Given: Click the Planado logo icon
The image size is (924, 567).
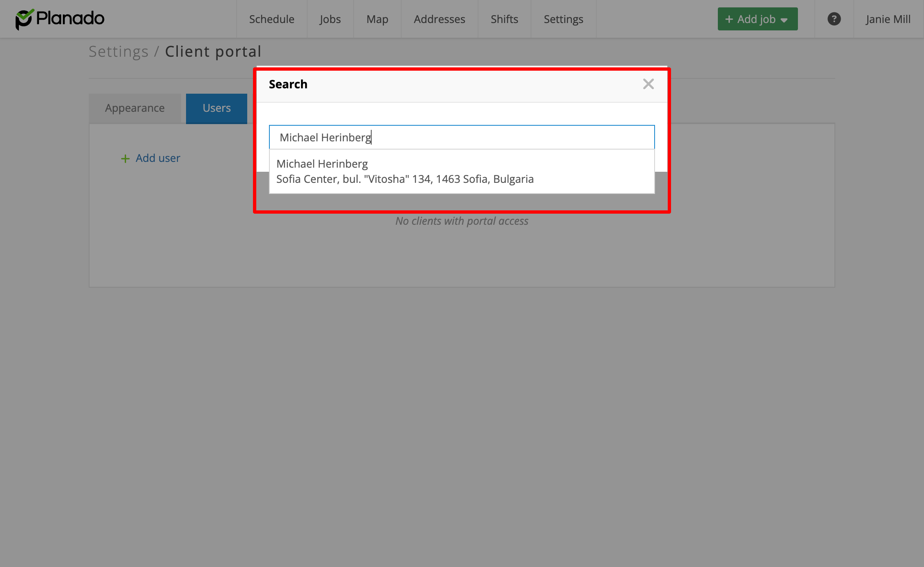Looking at the screenshot, I should pos(24,19).
